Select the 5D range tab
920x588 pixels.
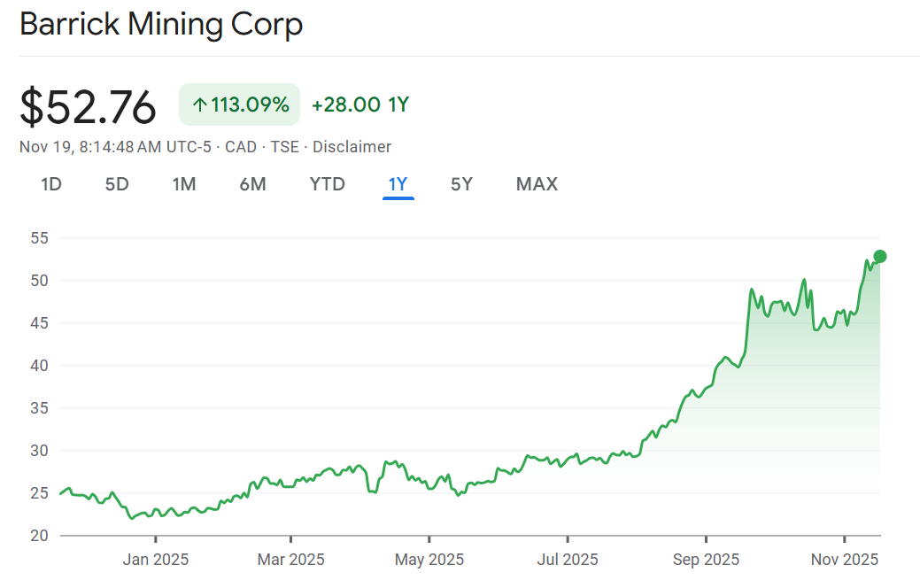117,184
